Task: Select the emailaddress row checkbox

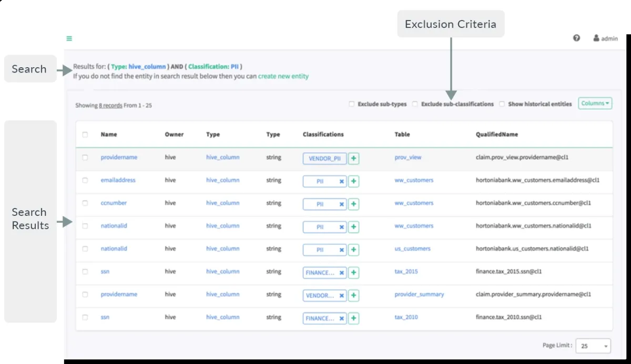Action: [85, 180]
